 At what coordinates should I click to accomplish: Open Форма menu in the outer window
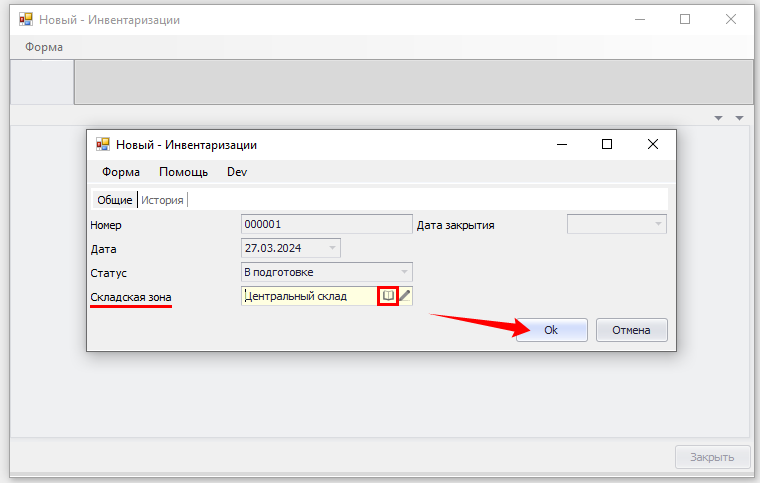[x=44, y=47]
